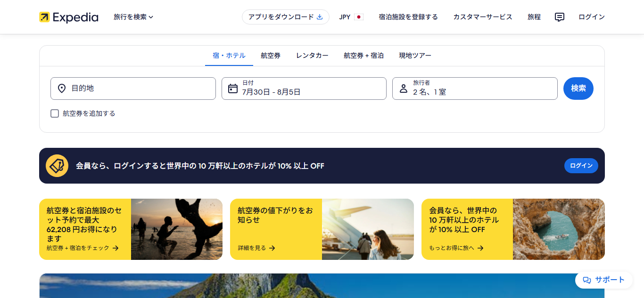Click the Expedia logo
The height and width of the screenshot is (298, 644).
[x=69, y=17]
